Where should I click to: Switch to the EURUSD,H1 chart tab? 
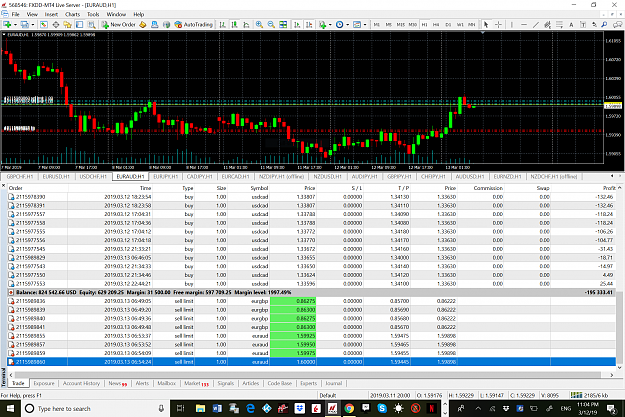coord(56,176)
